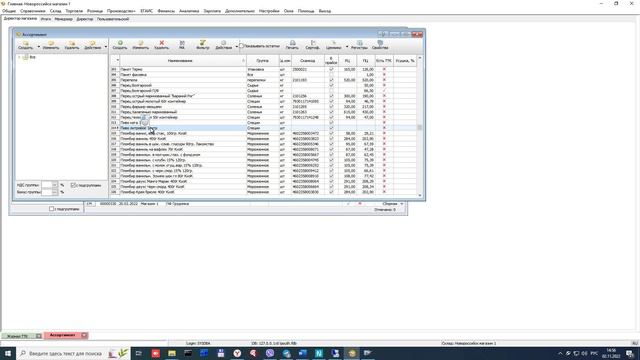640x360 pixels.
Task: Click the Есть ТТК column header
Action: point(384,60)
